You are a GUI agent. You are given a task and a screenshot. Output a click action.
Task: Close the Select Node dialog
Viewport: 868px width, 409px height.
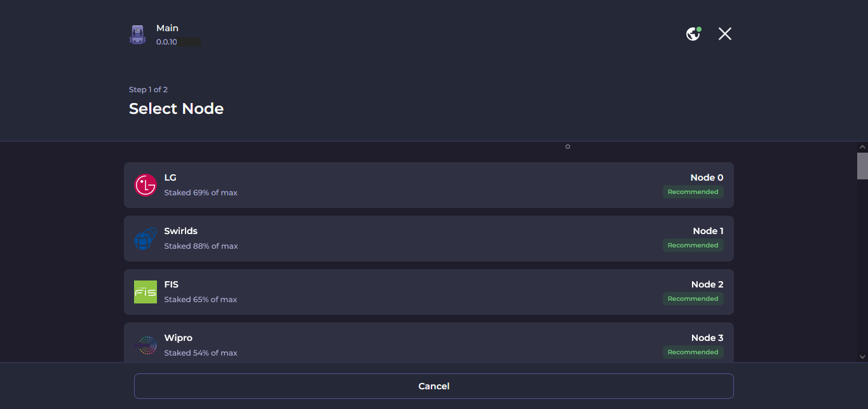tap(725, 34)
